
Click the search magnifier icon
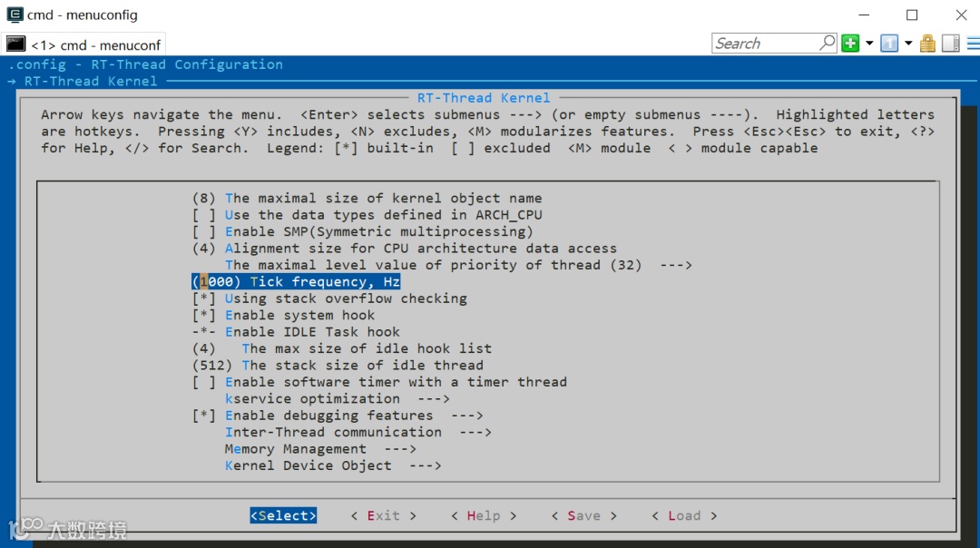pyautogui.click(x=827, y=43)
